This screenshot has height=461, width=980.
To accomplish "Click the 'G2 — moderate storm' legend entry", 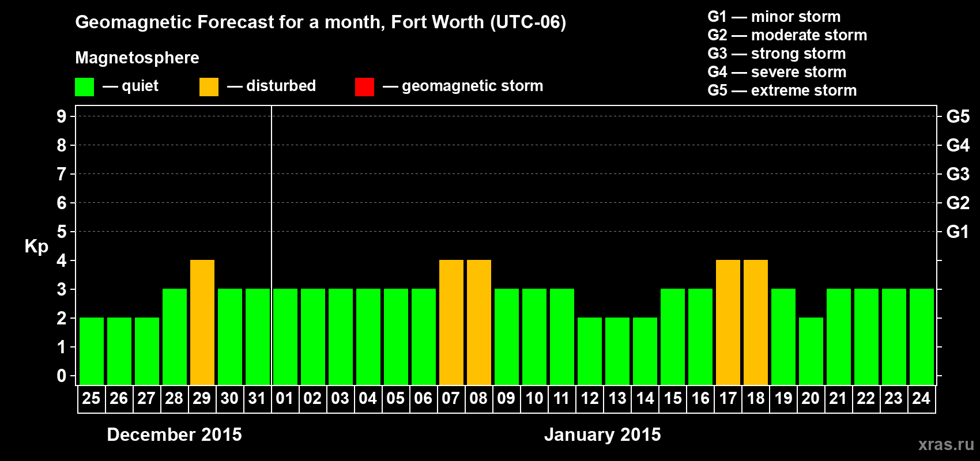I will tap(787, 35).
